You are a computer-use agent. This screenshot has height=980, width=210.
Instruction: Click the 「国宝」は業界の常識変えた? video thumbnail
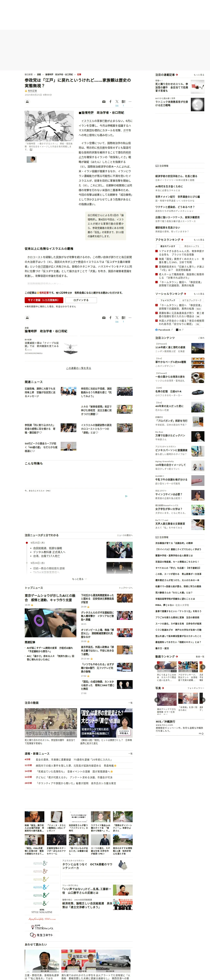pyautogui.click(x=106, y=723)
